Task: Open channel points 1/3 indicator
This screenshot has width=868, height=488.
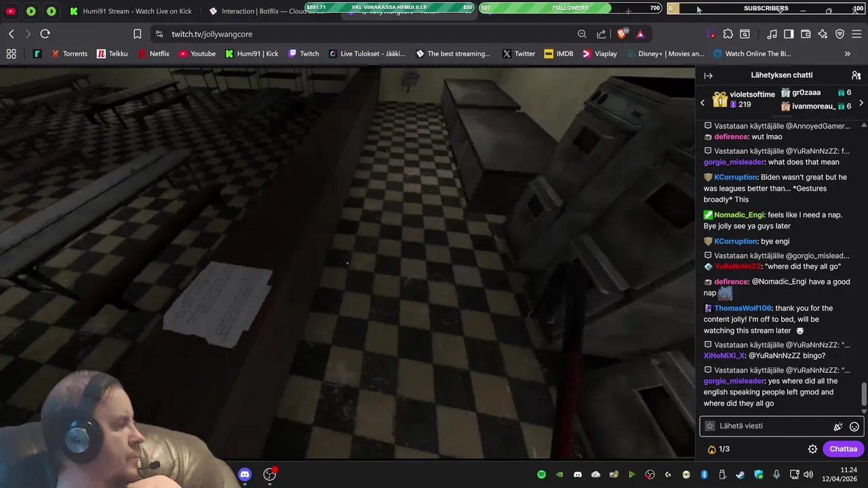Action: [718, 449]
